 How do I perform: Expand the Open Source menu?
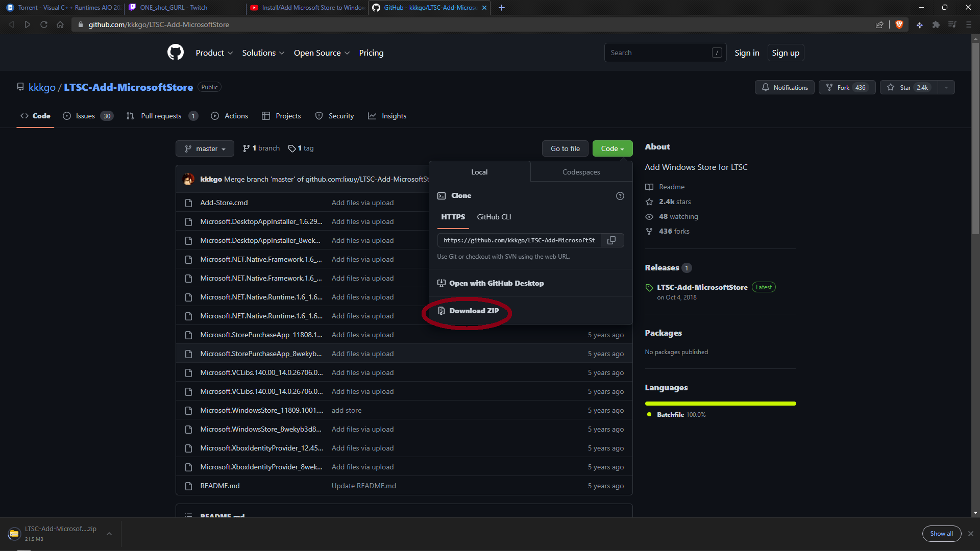click(x=322, y=53)
